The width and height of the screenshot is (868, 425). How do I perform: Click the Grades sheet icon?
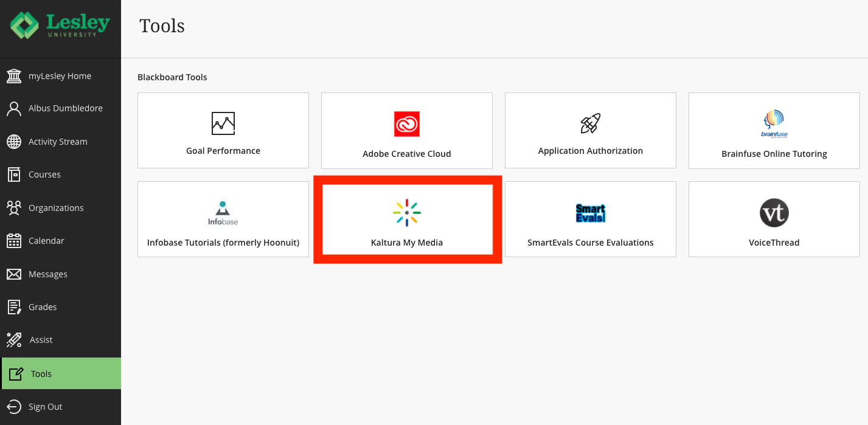[13, 307]
